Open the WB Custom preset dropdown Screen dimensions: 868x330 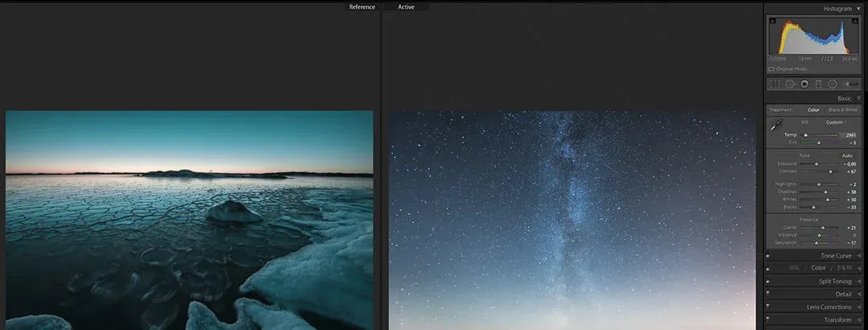coord(836,122)
